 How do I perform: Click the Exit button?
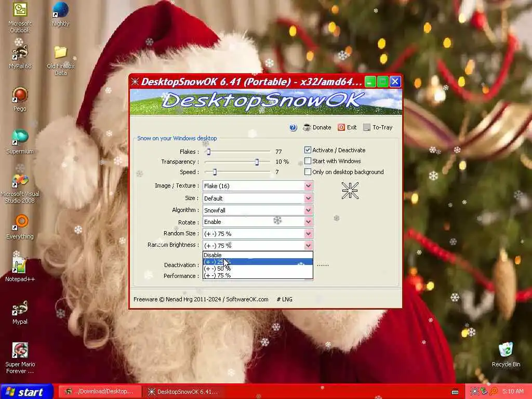pyautogui.click(x=348, y=128)
